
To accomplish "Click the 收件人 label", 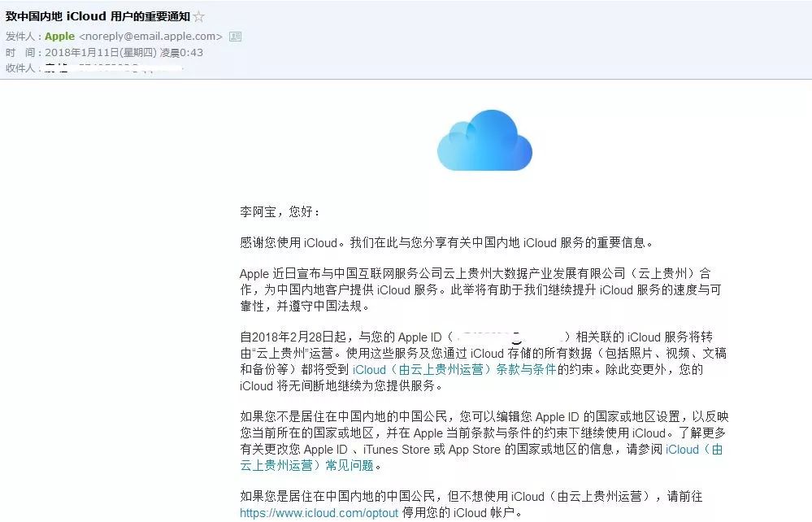I will click(20, 67).
